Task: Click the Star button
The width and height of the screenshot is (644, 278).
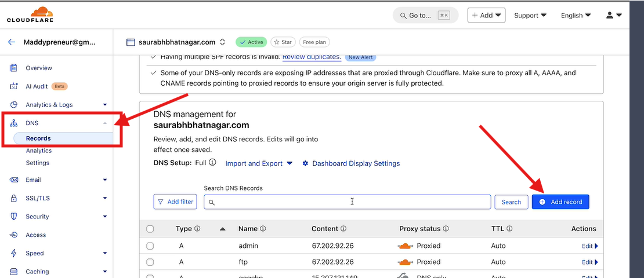Action: [x=283, y=42]
